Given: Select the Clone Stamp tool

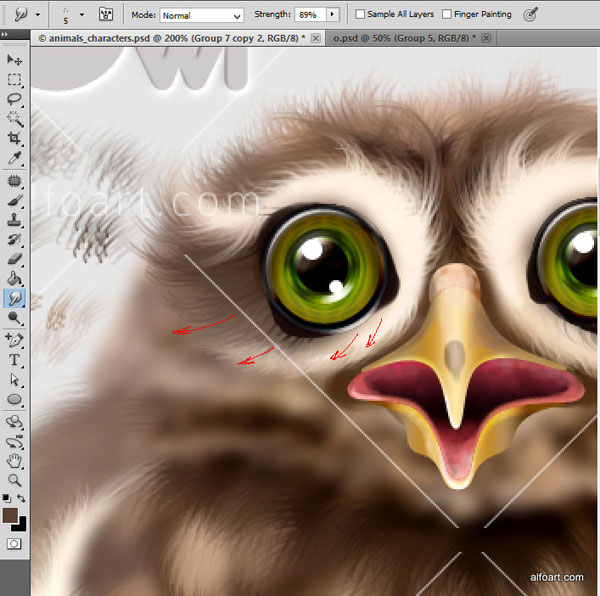Looking at the screenshot, I should [15, 220].
